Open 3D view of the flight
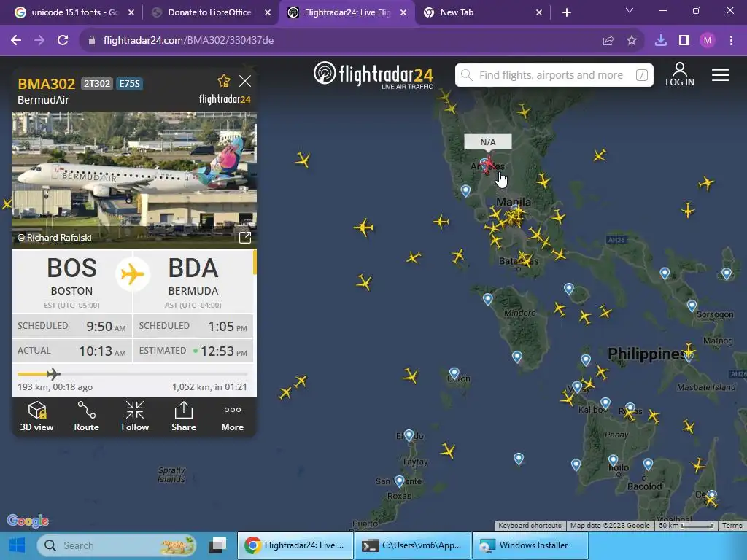 click(36, 416)
